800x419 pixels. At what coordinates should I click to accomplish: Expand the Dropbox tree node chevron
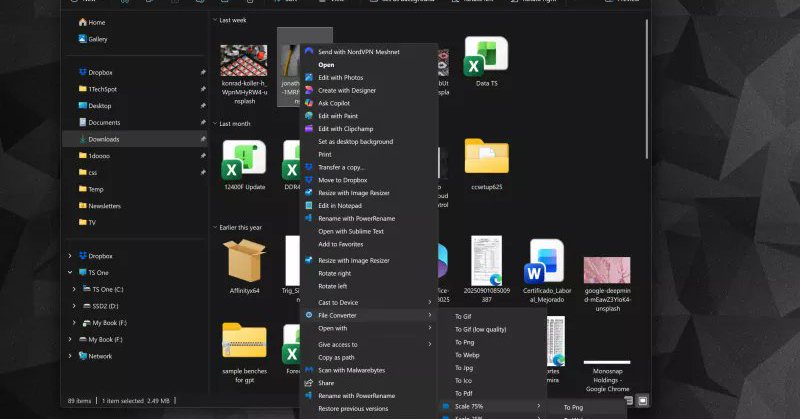[70, 256]
